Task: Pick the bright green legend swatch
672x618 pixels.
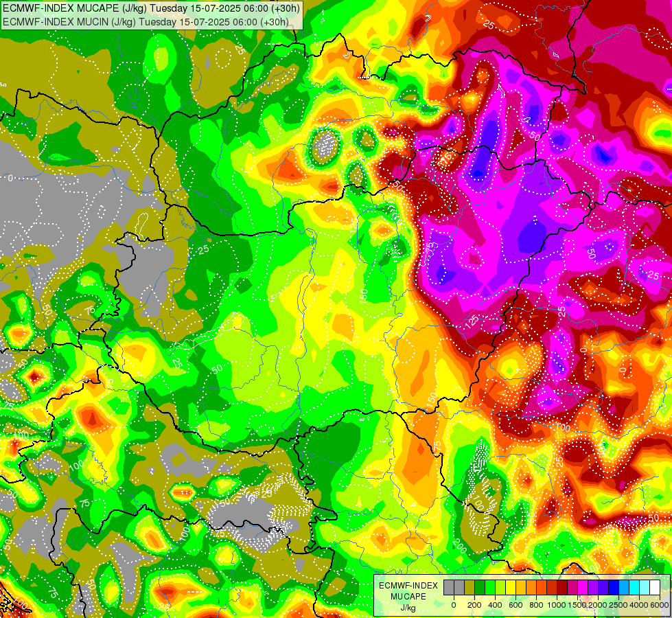Action: click(490, 587)
